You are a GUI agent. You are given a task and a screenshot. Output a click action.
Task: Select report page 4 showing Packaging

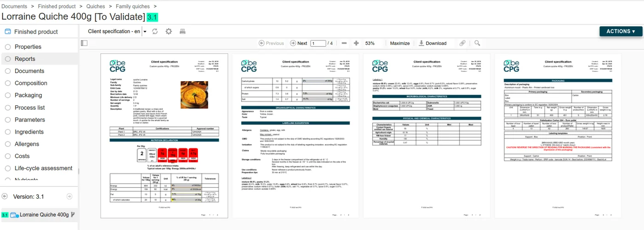coord(558,136)
